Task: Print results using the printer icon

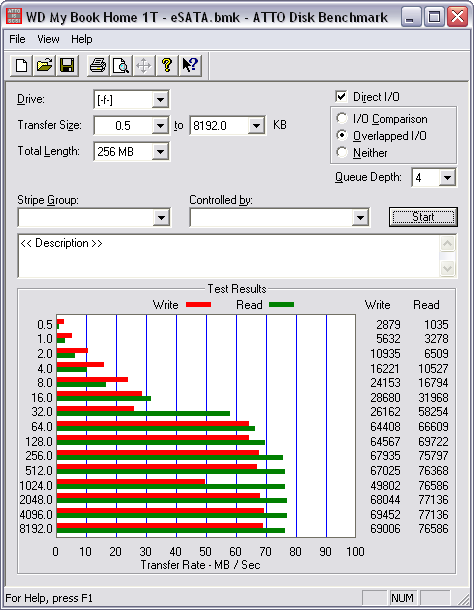Action: (x=98, y=65)
